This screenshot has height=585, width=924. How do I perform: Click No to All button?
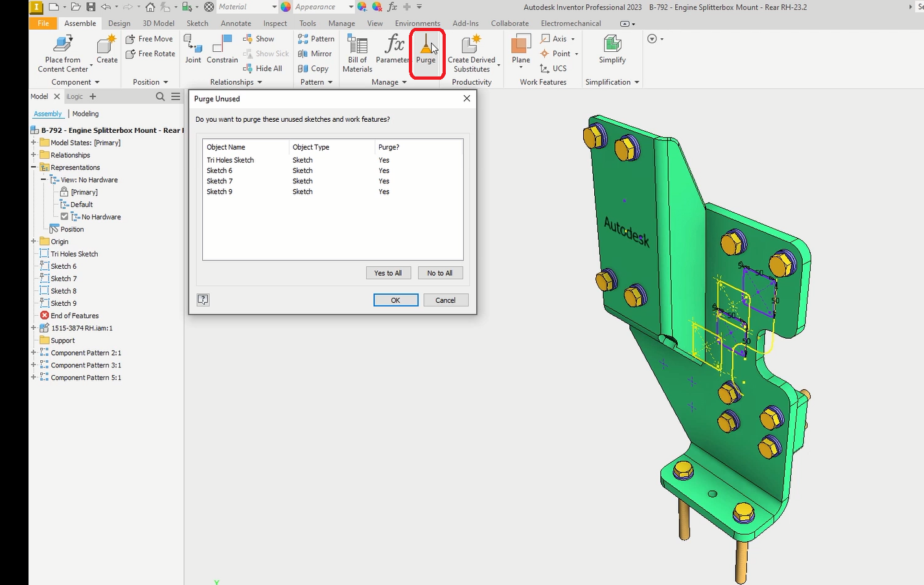click(440, 273)
